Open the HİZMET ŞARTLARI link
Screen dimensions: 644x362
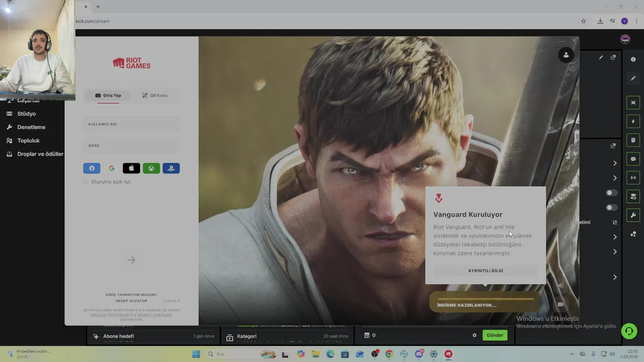click(x=154, y=315)
